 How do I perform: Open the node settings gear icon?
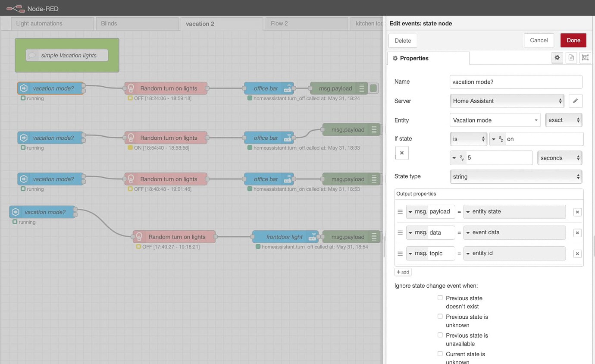557,57
